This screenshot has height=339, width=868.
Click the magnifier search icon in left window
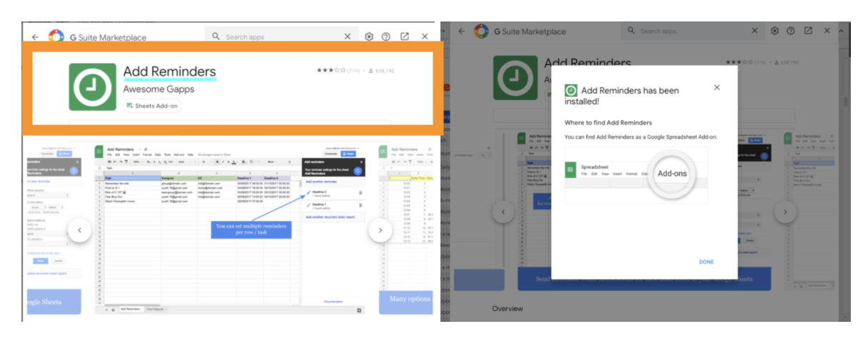[x=216, y=36]
